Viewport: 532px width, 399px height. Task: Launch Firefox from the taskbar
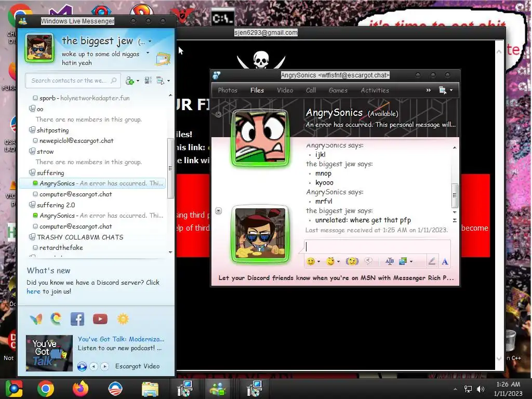pyautogui.click(x=81, y=389)
